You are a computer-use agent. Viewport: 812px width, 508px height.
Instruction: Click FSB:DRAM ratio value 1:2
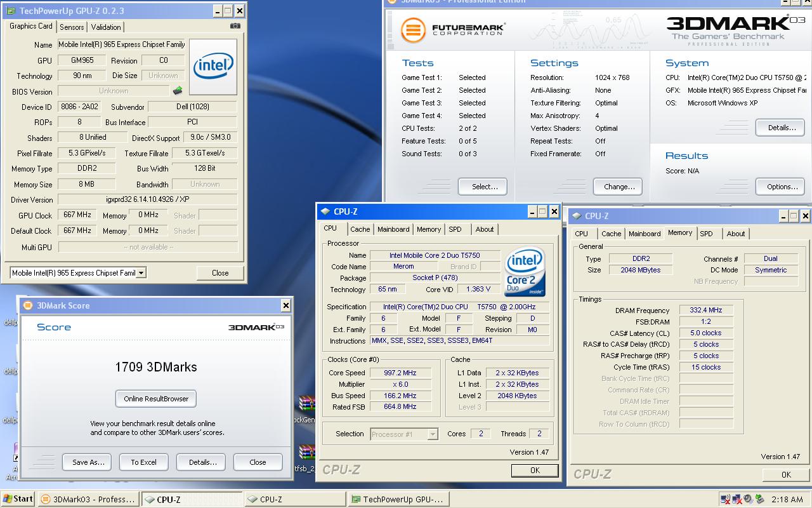tap(705, 321)
